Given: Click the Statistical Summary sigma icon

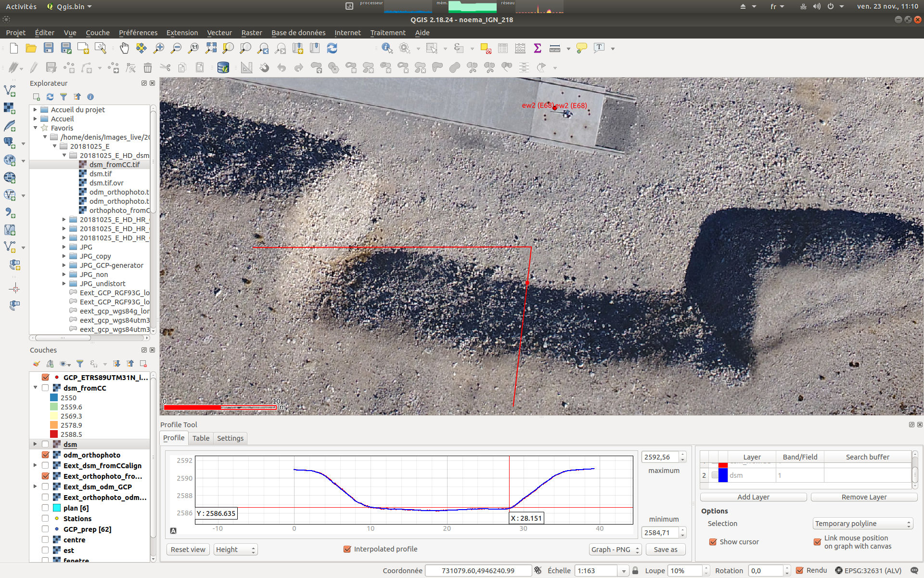Looking at the screenshot, I should [537, 48].
